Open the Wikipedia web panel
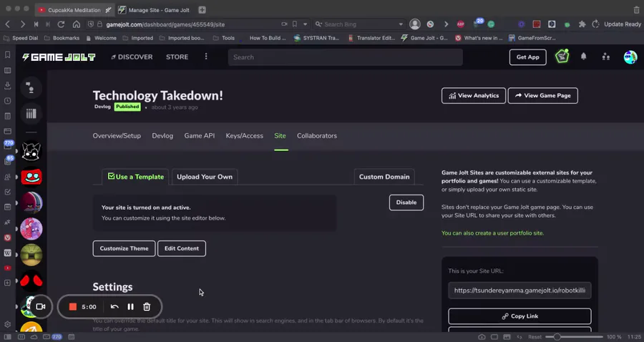This screenshot has height=342, width=644. tap(7, 253)
